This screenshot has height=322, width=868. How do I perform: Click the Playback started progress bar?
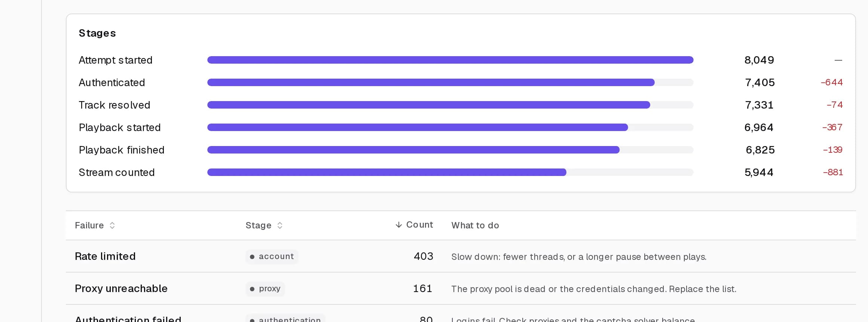(450, 127)
